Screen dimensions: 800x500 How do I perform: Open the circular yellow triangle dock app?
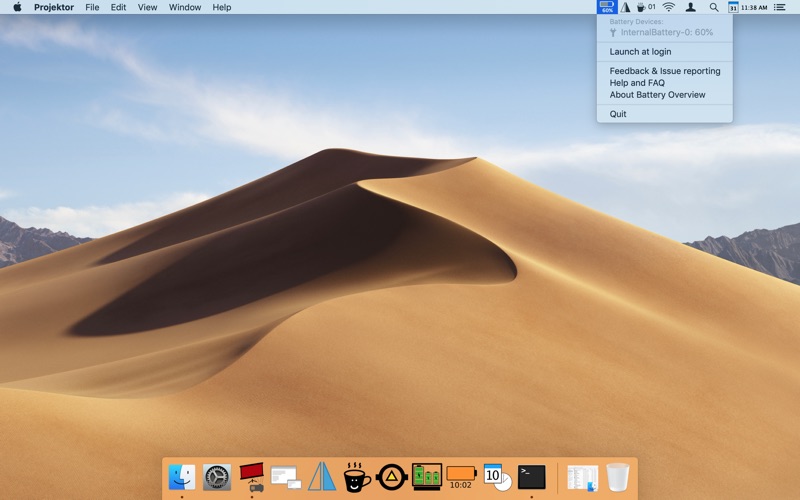click(392, 477)
